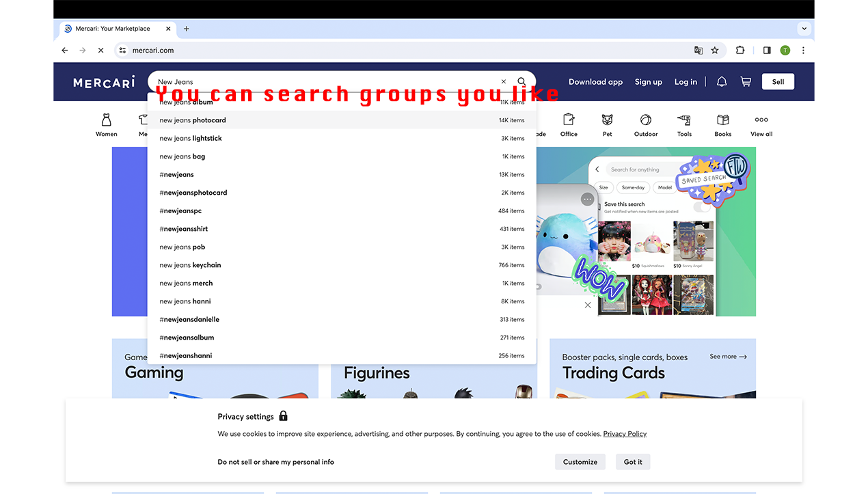Click the Same-day filter chip in banner
The height and width of the screenshot is (494, 868).
633,187
